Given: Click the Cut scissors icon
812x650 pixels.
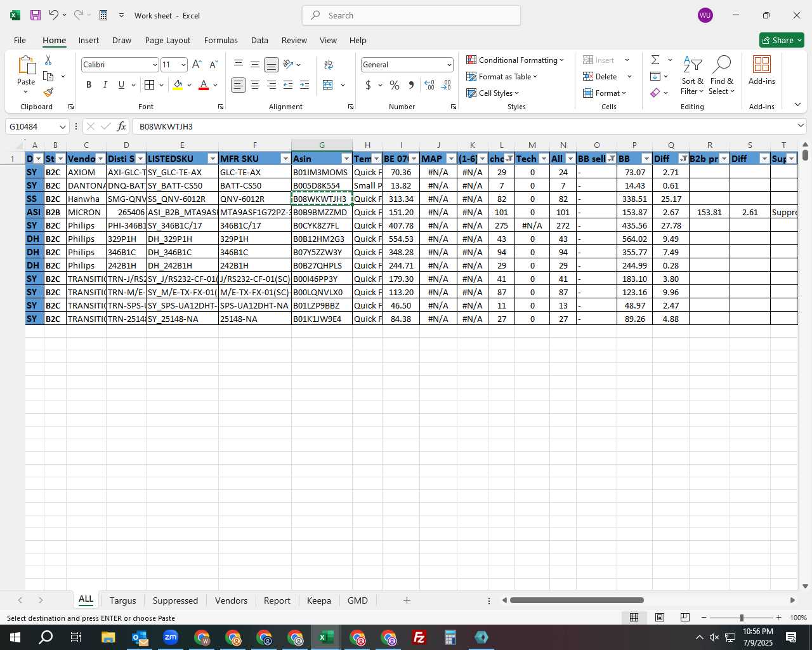Looking at the screenshot, I should 48,60.
